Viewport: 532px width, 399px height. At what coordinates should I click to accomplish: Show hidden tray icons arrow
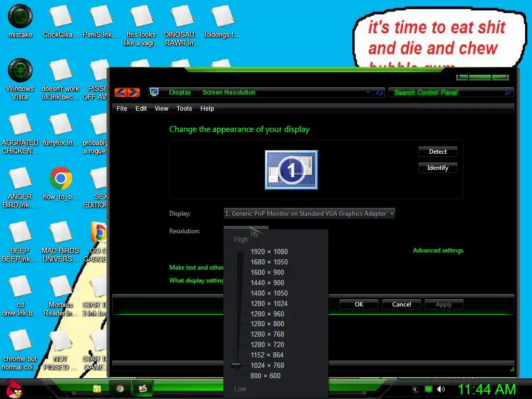pos(415,389)
